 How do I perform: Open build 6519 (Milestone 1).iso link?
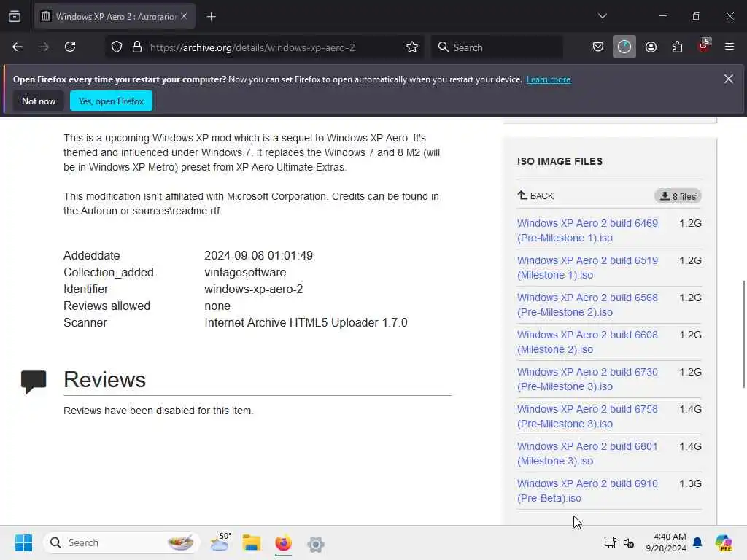pos(587,268)
